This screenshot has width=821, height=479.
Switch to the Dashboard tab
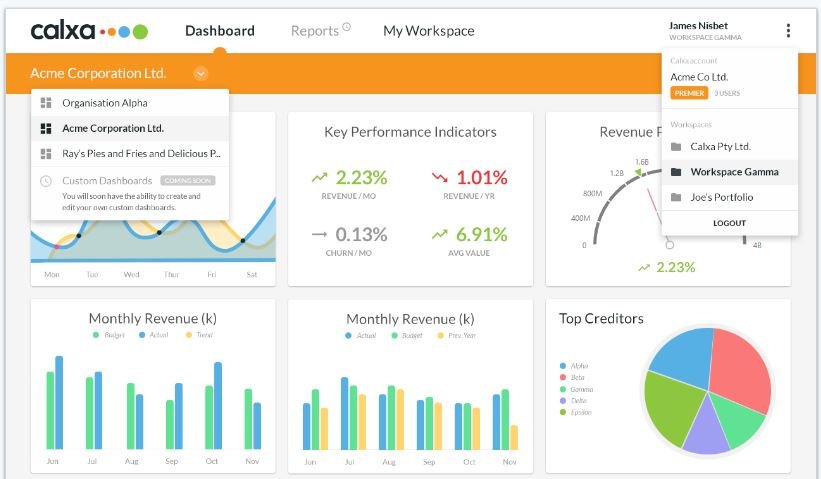(220, 31)
